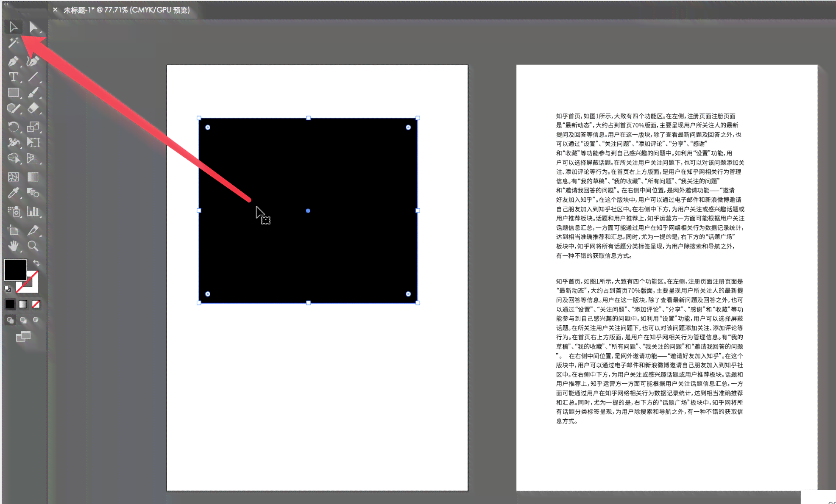
Task: Select the Width/Warp tool
Action: click(14, 142)
